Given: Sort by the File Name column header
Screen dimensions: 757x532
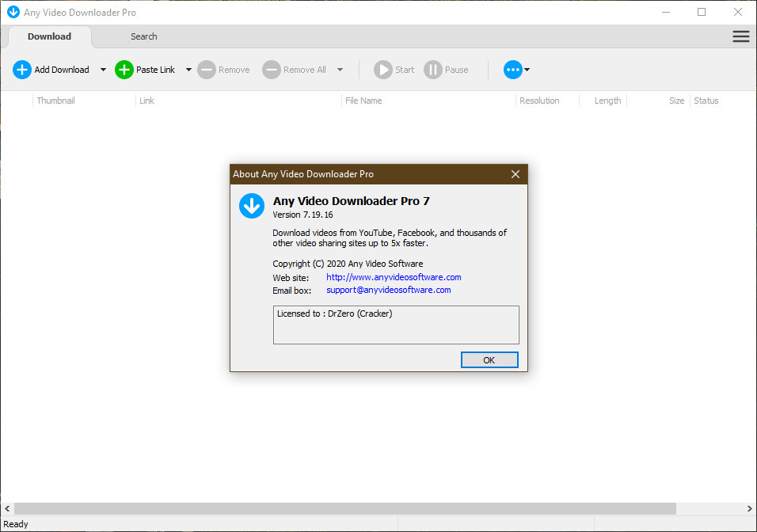Looking at the screenshot, I should [x=428, y=101].
